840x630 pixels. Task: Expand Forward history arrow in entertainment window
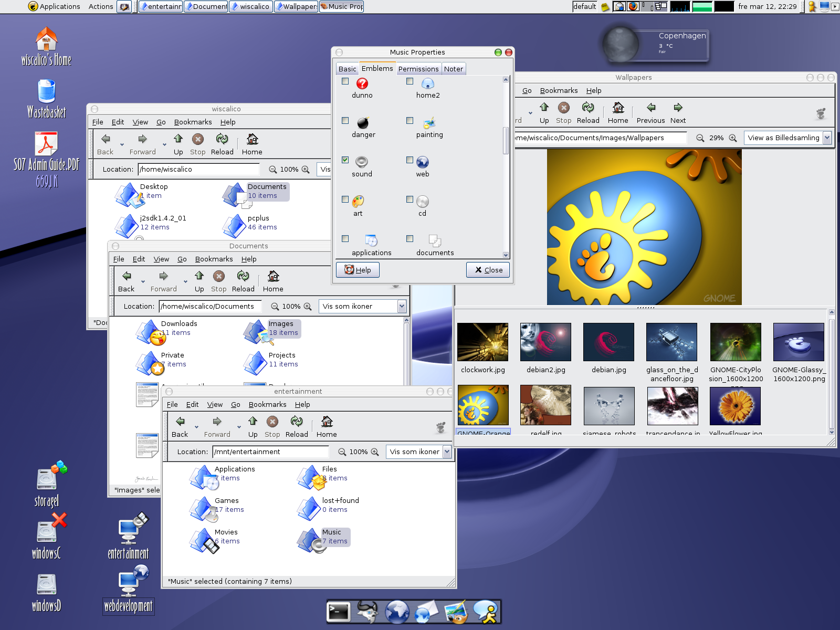pos(239,427)
